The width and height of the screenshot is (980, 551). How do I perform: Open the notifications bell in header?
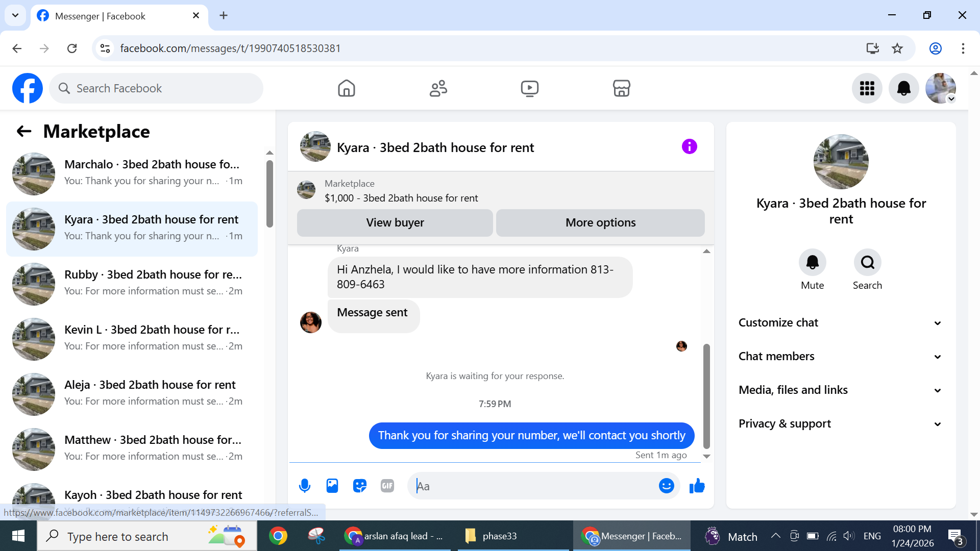point(903,88)
